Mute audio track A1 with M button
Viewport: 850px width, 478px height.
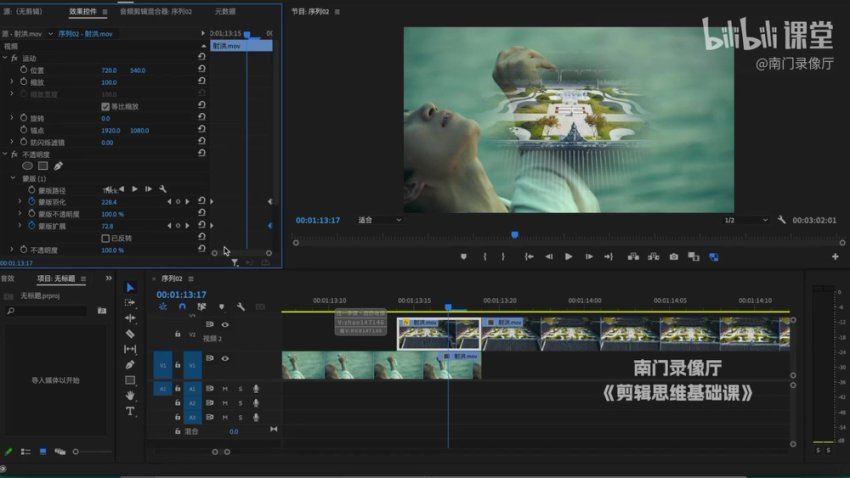[x=225, y=388]
